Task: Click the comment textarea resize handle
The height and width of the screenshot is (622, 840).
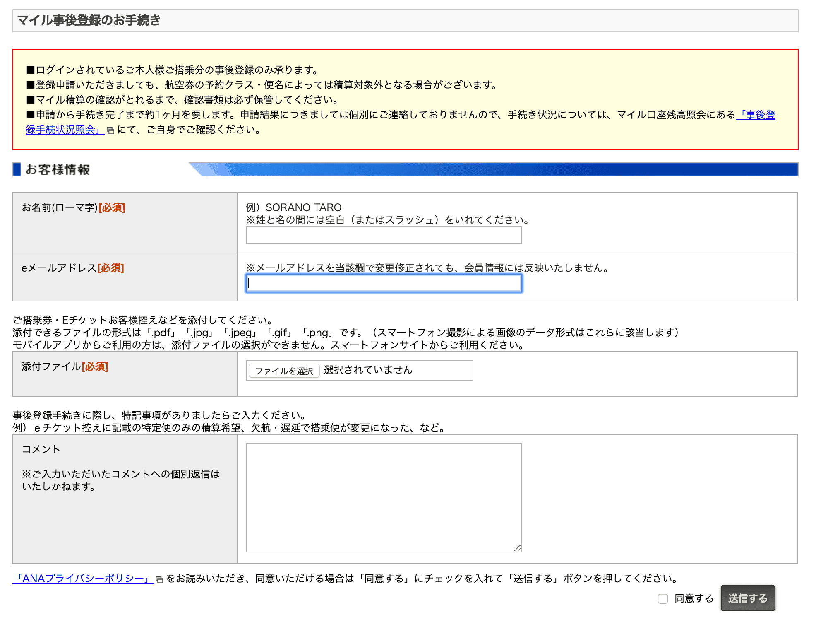Action: (x=517, y=548)
